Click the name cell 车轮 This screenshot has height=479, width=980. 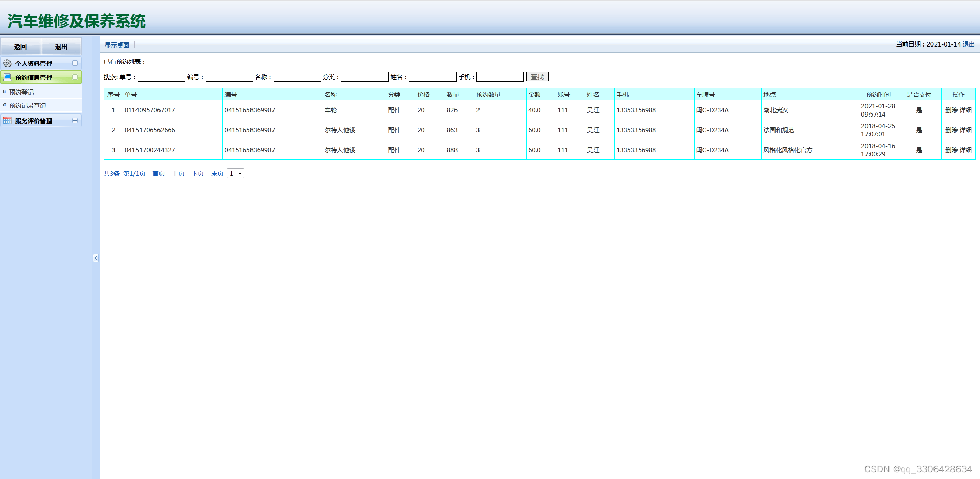coord(331,110)
